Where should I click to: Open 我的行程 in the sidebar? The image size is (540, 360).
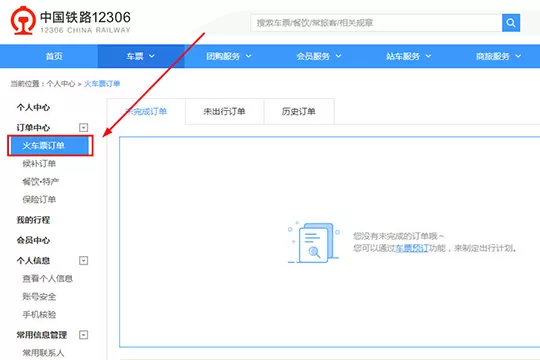coord(33,220)
